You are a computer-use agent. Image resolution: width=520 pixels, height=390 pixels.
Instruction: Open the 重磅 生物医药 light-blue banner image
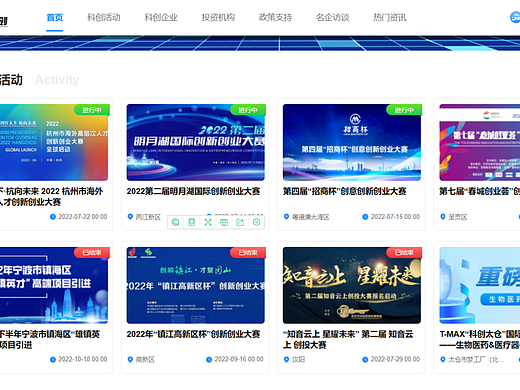[480, 285]
